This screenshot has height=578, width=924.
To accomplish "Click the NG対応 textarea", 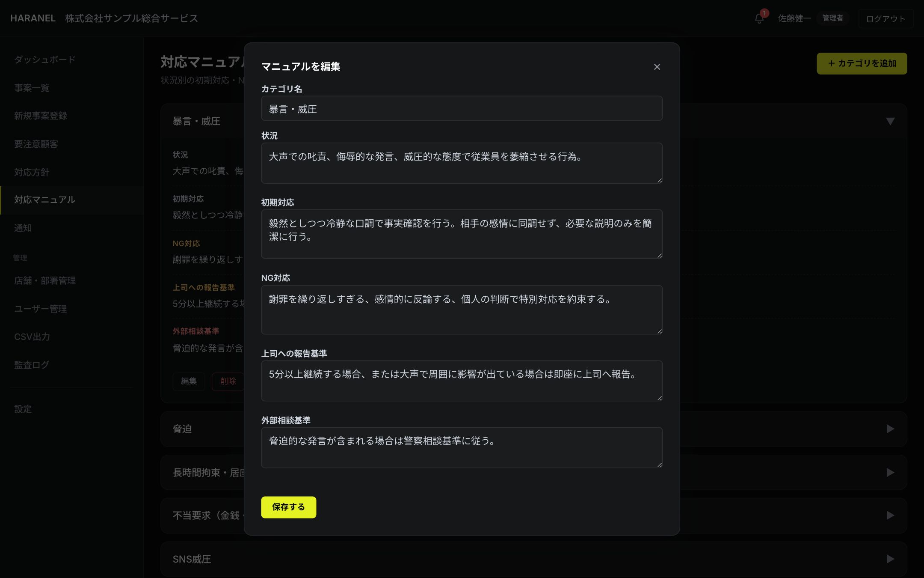I will (462, 310).
